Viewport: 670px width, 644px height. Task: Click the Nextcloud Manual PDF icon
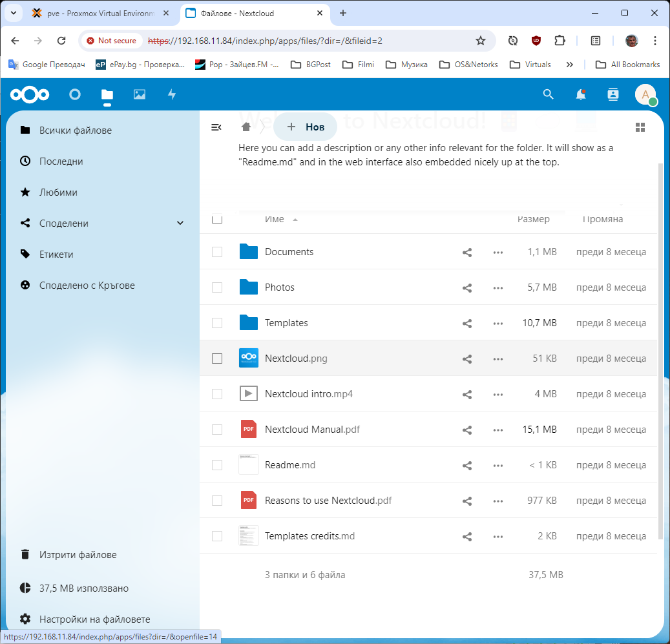249,429
